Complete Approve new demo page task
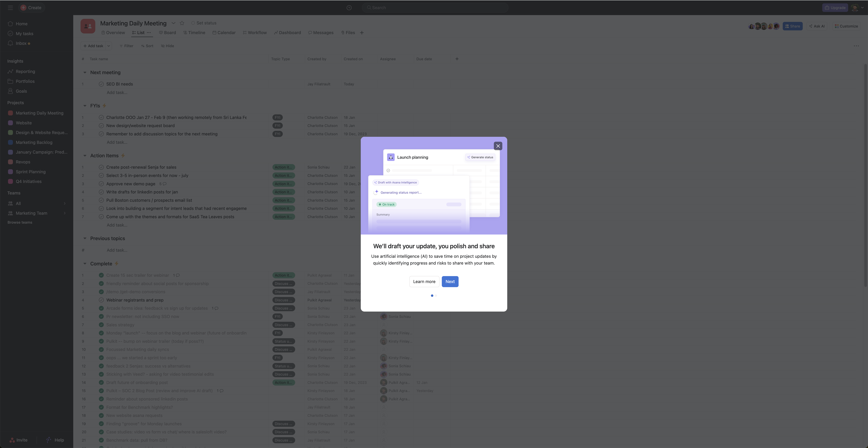This screenshot has width=868, height=448. coord(101,184)
